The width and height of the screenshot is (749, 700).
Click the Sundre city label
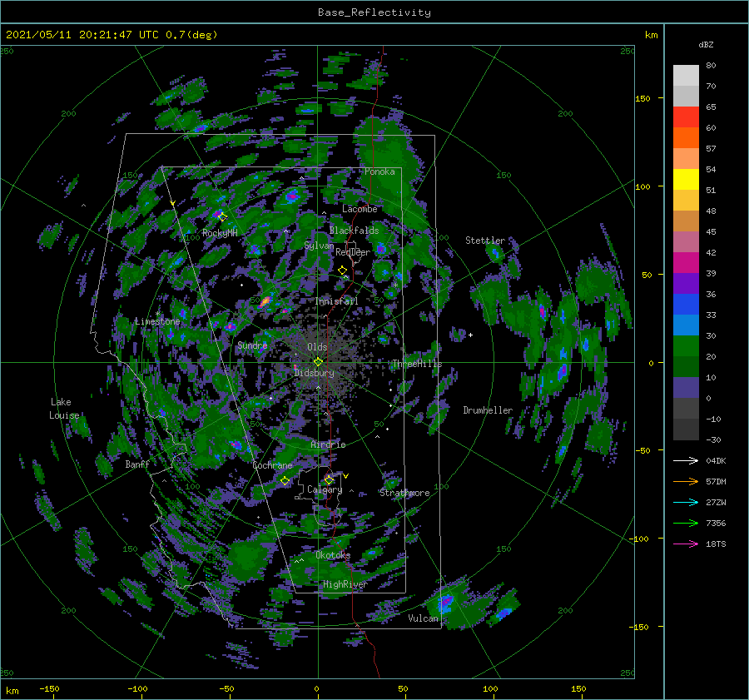[252, 345]
